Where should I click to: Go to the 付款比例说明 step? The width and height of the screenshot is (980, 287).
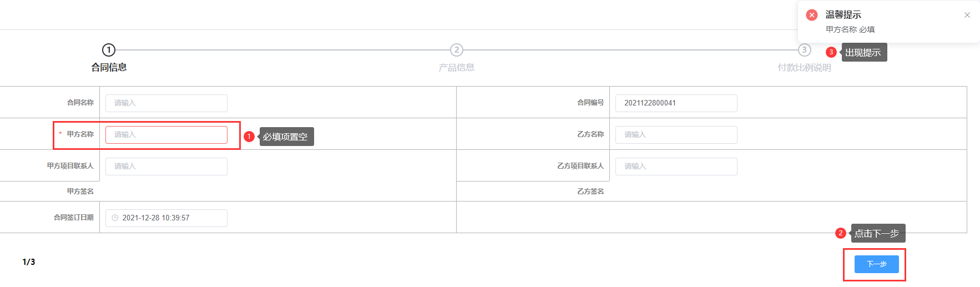tap(804, 68)
